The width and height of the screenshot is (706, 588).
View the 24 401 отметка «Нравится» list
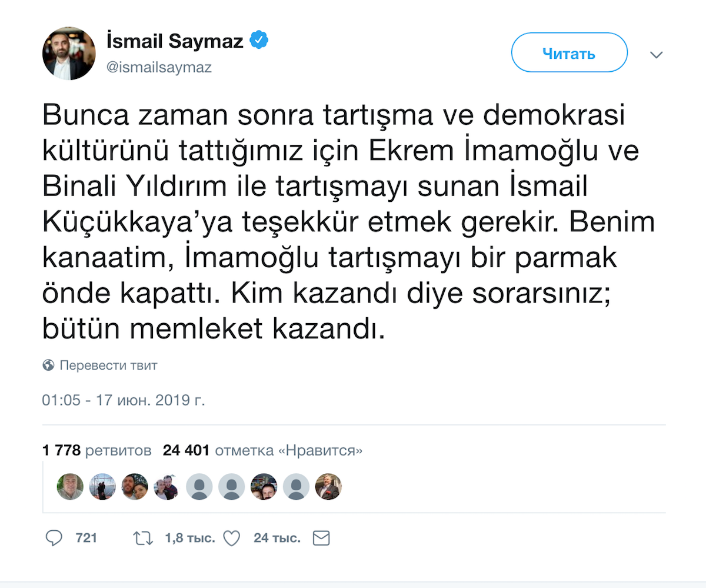tap(262, 451)
